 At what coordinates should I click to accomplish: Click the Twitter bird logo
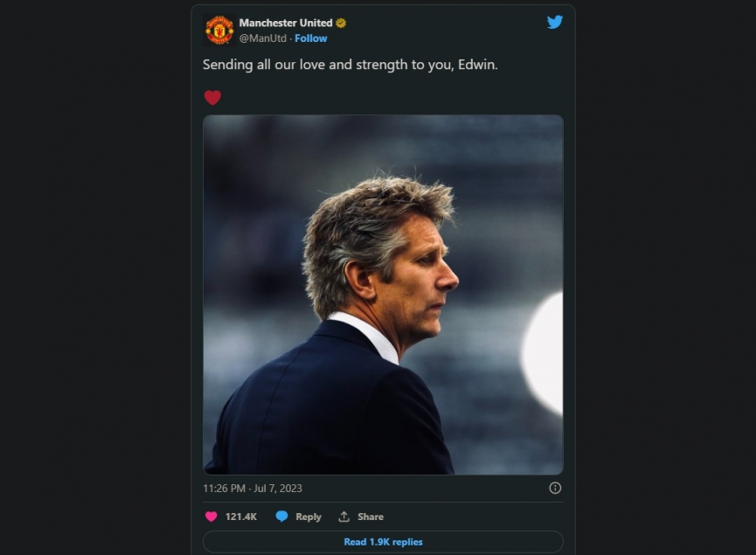(555, 22)
